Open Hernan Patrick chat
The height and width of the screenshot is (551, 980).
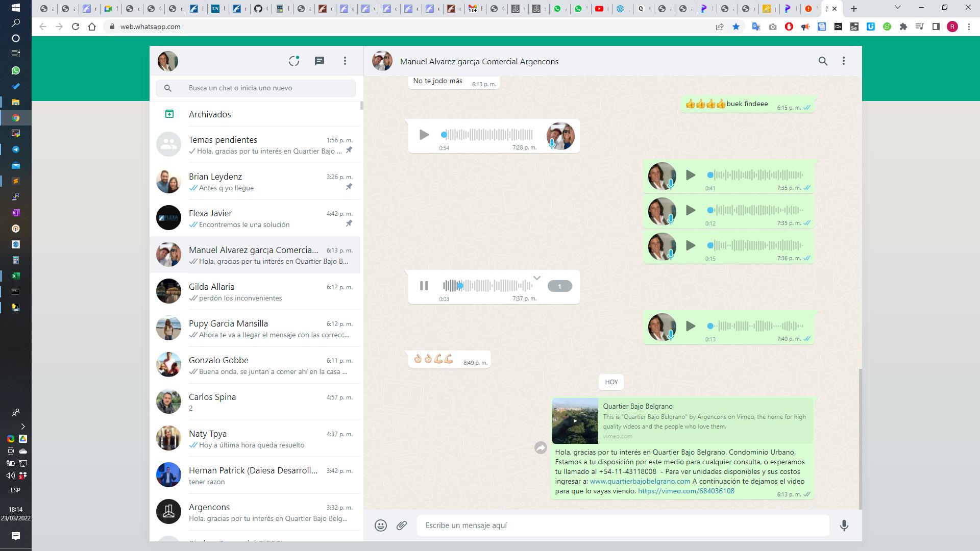[255, 475]
